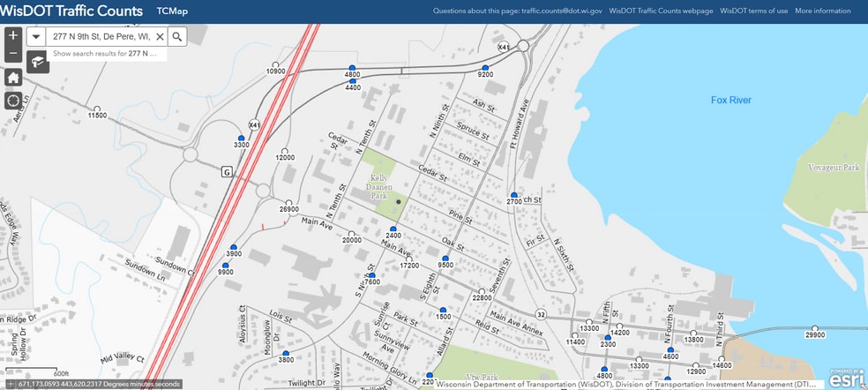Viewport: 868px width, 390px height.
Task: Click the 9500 traffic count marker
Action: pos(445,259)
